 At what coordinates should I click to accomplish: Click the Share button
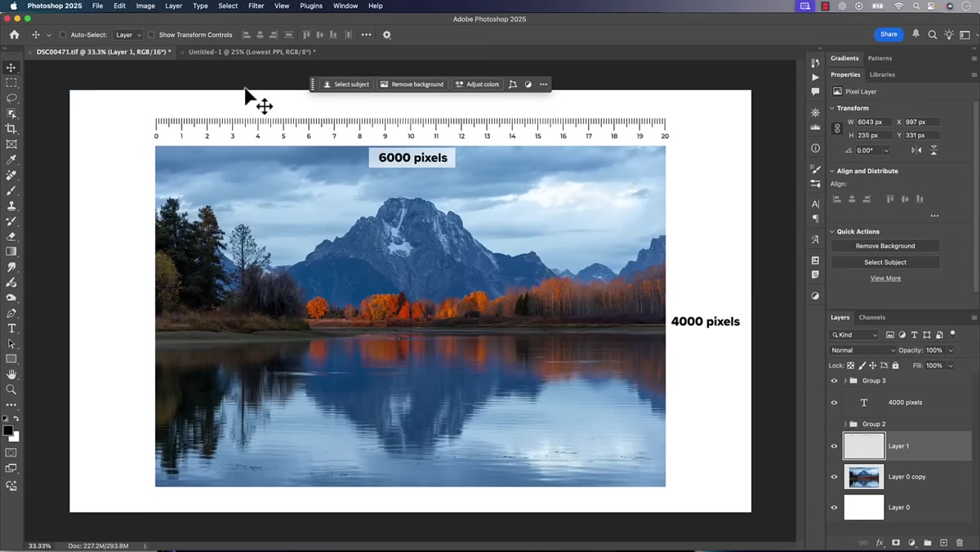(x=889, y=34)
